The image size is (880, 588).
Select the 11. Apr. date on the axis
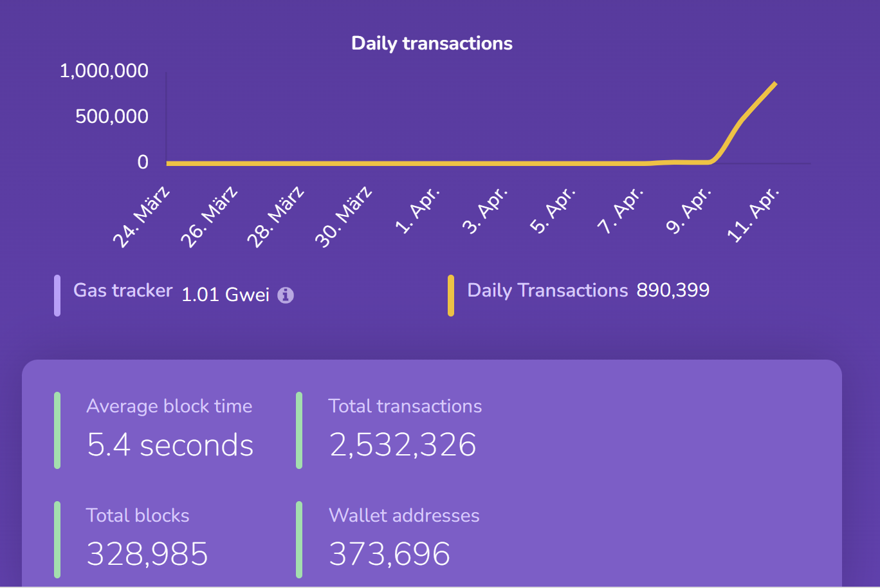coord(753,215)
